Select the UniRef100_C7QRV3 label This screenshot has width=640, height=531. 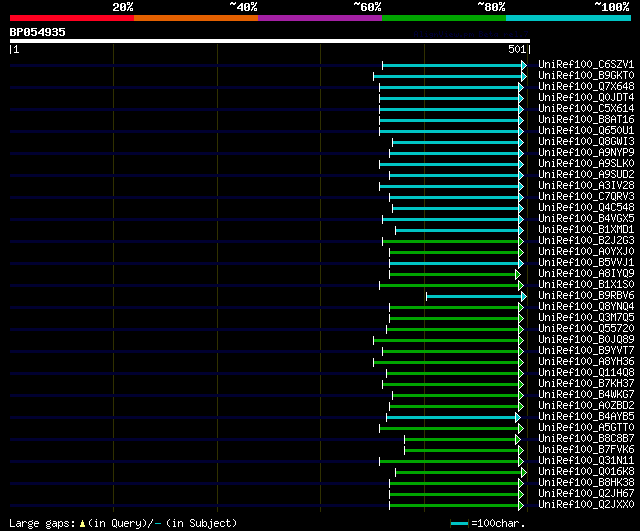point(586,197)
